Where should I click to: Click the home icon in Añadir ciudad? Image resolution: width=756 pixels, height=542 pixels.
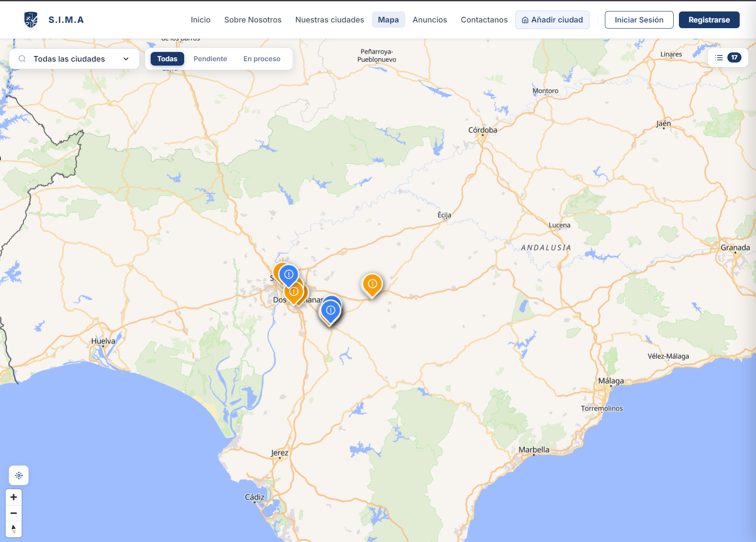point(525,20)
